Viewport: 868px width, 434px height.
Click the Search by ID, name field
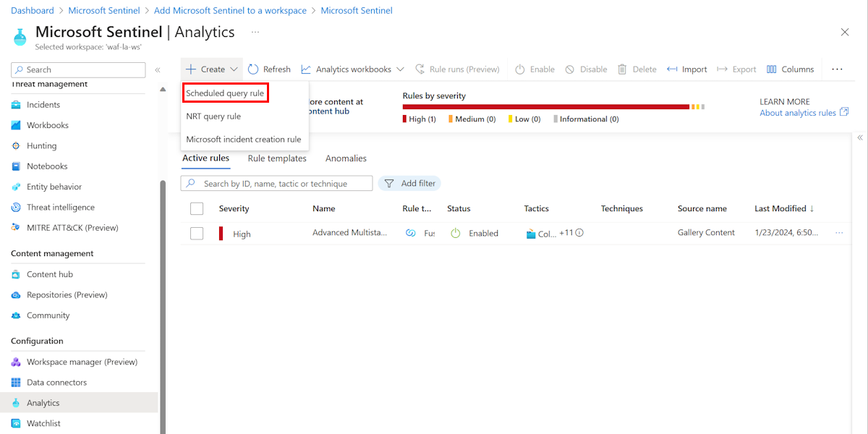[x=277, y=184]
